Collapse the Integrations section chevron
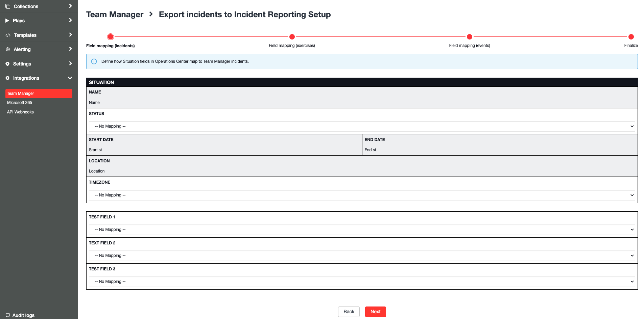This screenshot has height=319, width=644. click(70, 78)
